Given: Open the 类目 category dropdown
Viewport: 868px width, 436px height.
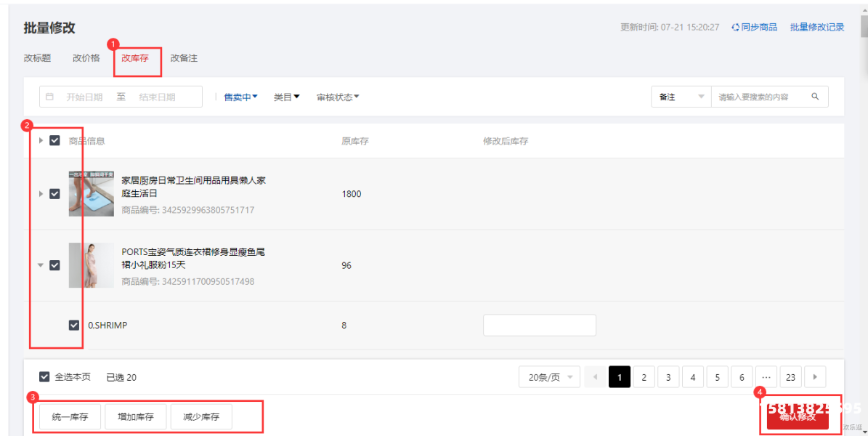Looking at the screenshot, I should [286, 97].
